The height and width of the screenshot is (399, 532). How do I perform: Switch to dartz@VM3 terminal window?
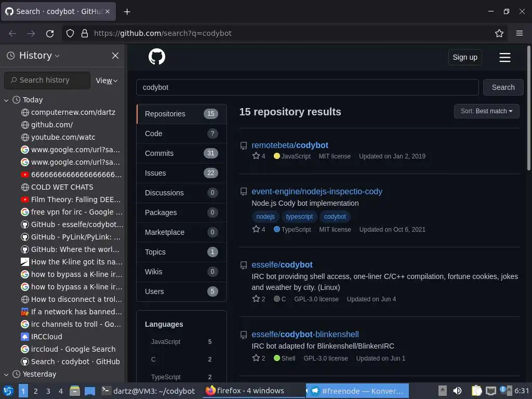[x=148, y=391]
